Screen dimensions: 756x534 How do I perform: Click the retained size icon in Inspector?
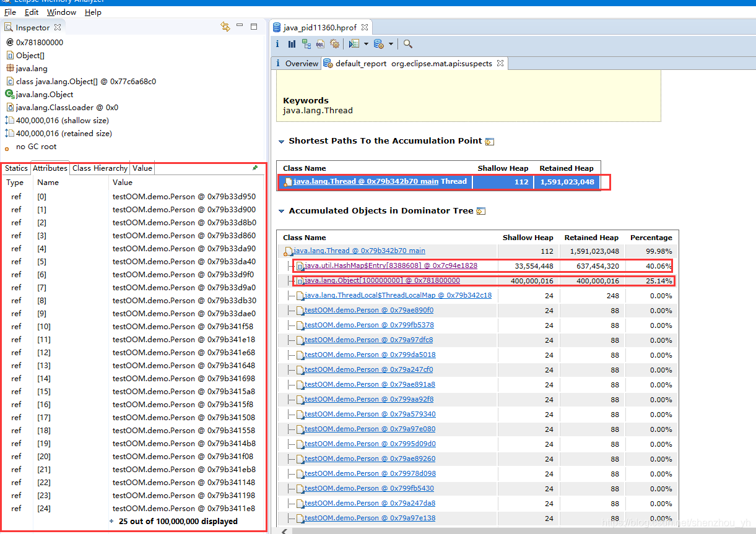9,133
